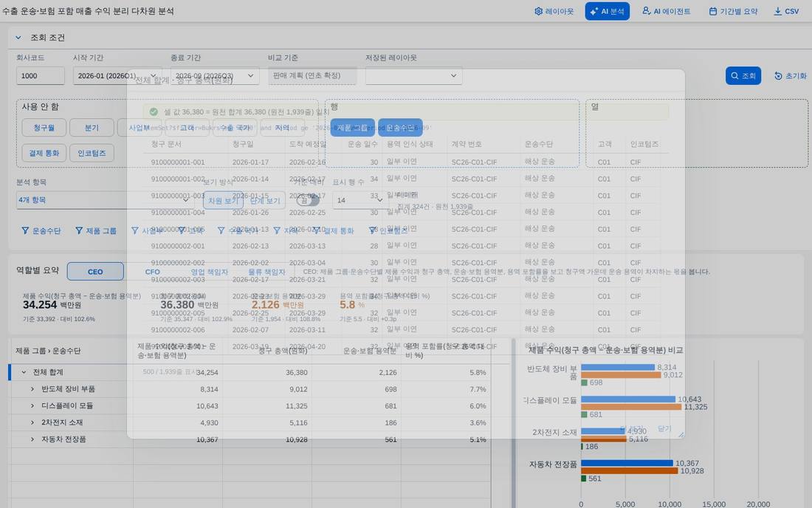Screen dimensions: 812x508
Task: Click the 결제 통화 dimension chip
Action: pos(44,153)
